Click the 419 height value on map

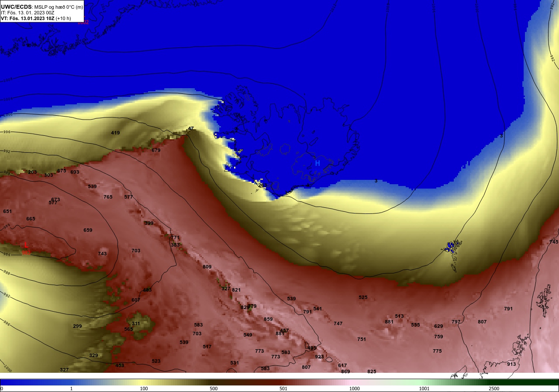[115, 133]
